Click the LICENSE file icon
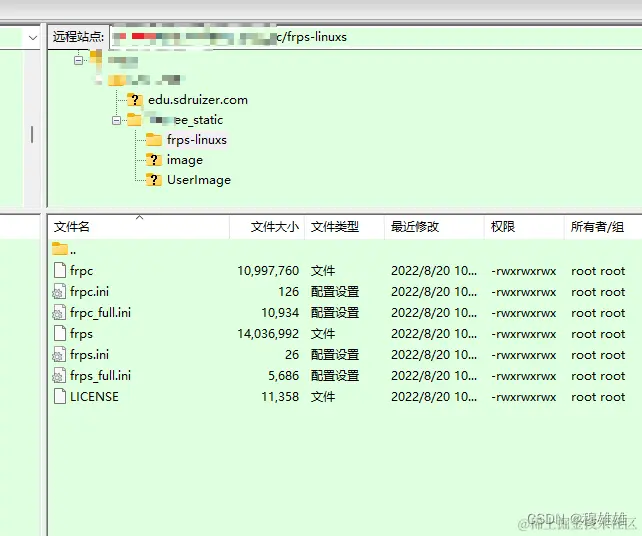This screenshot has height=536, width=642. [x=60, y=396]
